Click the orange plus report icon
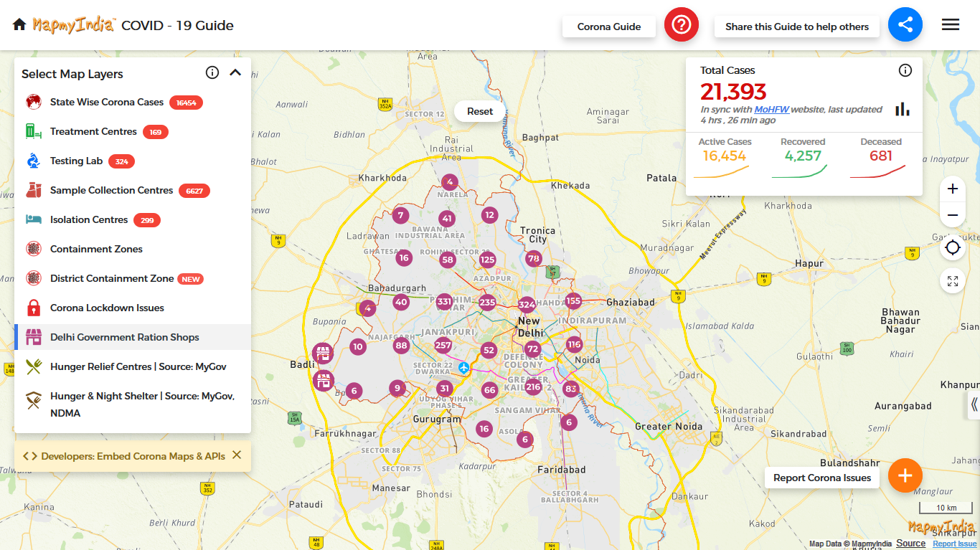 tap(905, 475)
